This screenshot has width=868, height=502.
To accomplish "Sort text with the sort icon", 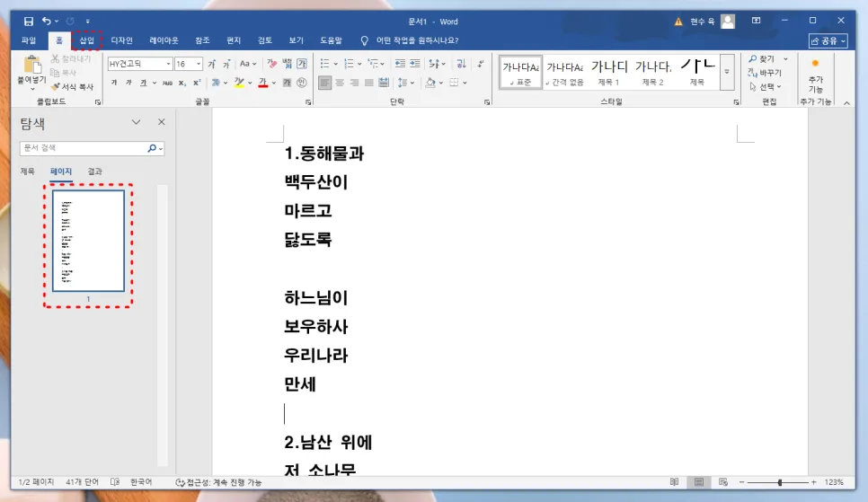I will (x=461, y=64).
